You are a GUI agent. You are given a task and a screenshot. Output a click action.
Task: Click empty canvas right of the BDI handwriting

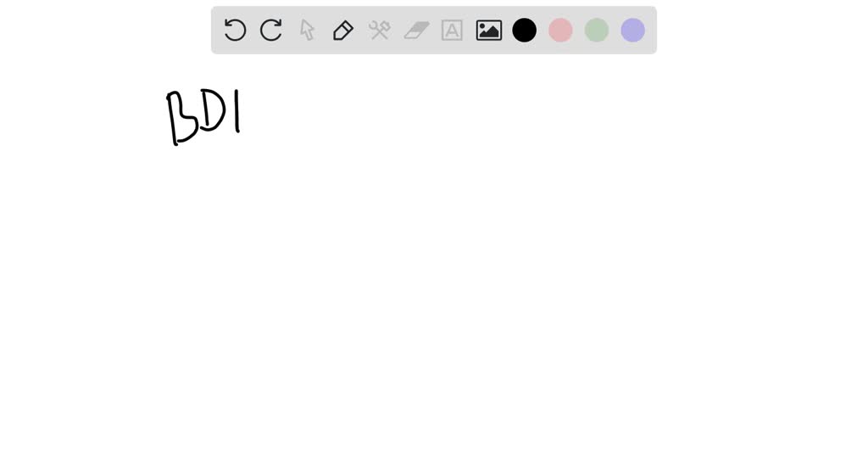tap(442, 116)
